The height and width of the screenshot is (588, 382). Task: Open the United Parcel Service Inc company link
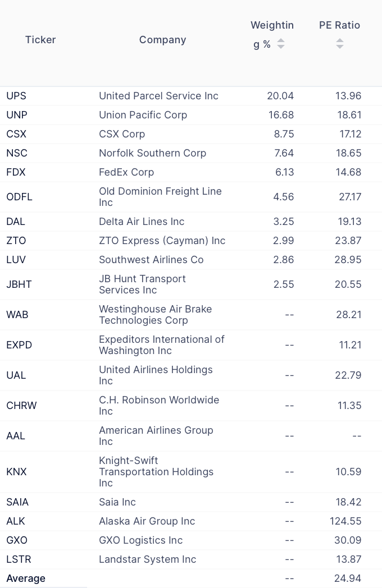click(158, 96)
